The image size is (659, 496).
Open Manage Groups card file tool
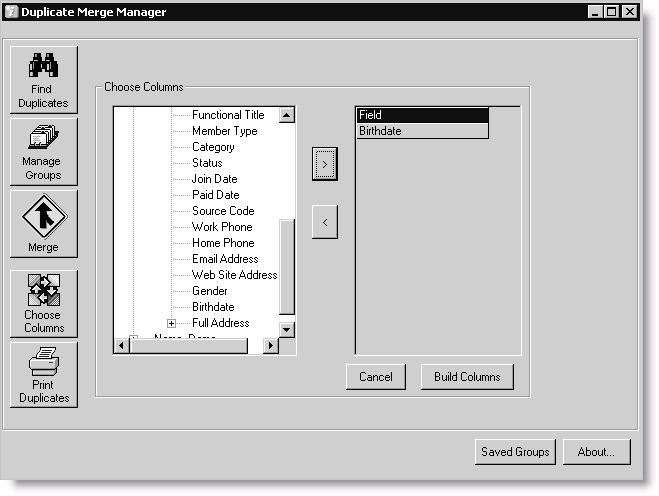(44, 152)
